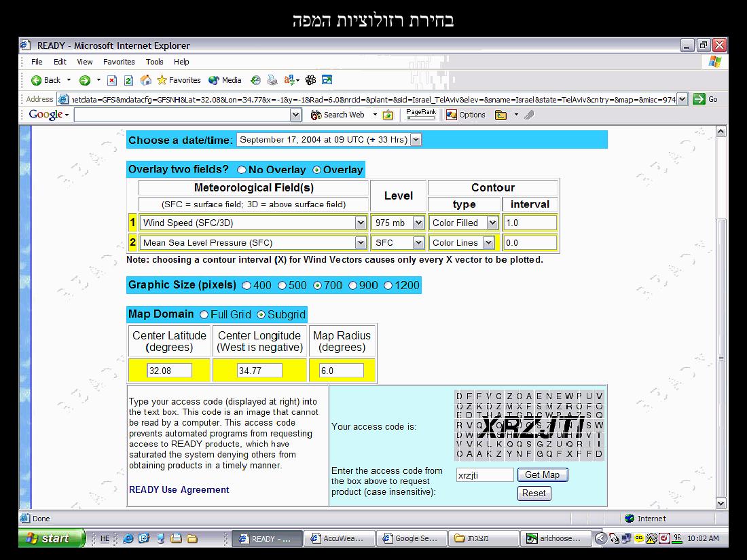This screenshot has height=560, width=747.
Task: Click the Google toolbar news image icon
Action: coord(388,115)
